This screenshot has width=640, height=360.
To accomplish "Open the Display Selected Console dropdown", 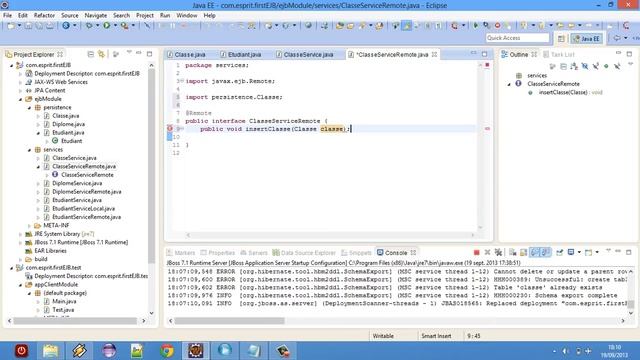I will [579, 253].
